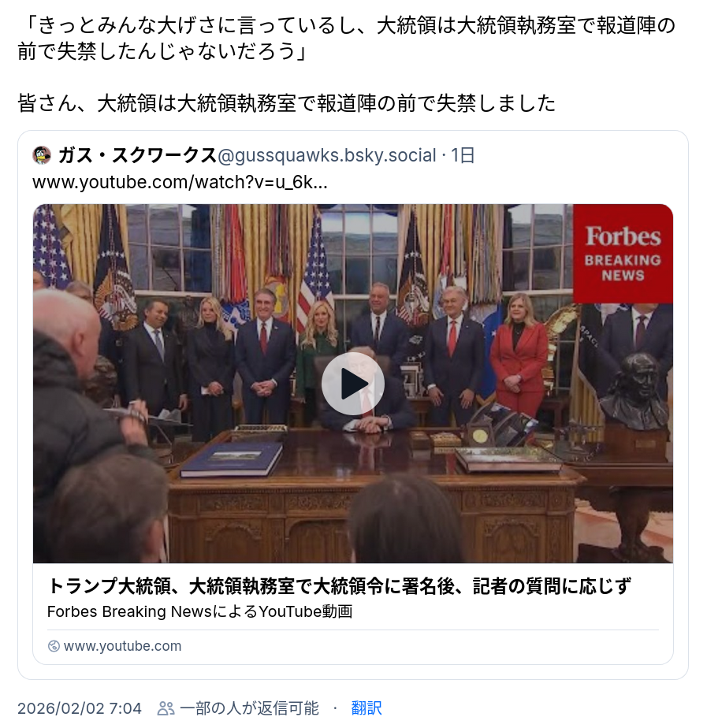This screenshot has height=728, width=707.
Task: Open the quoted post card's header row
Action: 254,155
